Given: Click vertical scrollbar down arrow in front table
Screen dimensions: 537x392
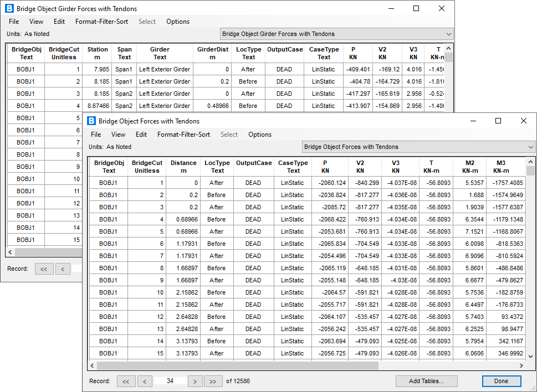Looking at the screenshot, I should point(530,357).
